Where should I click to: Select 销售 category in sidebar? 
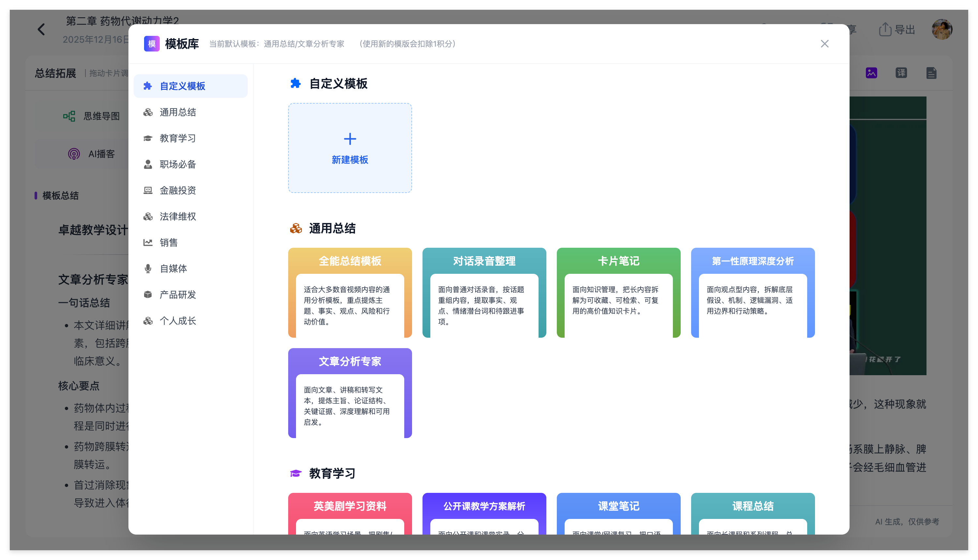[190, 243]
